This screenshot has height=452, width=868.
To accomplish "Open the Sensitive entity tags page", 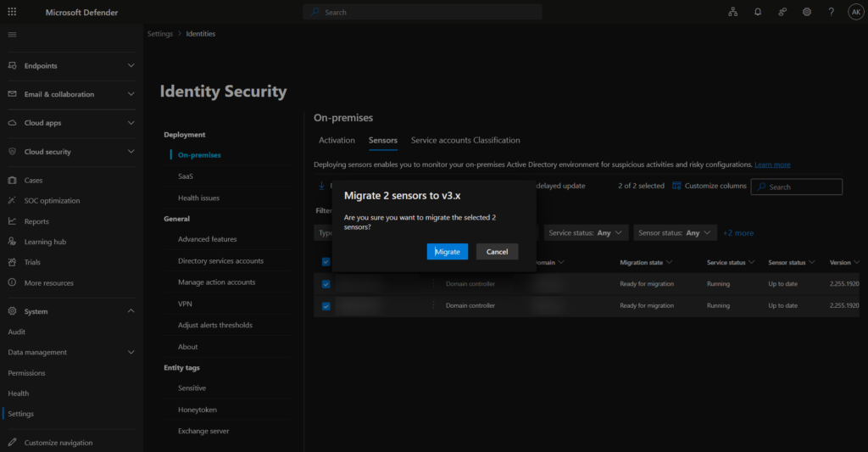I will point(192,388).
